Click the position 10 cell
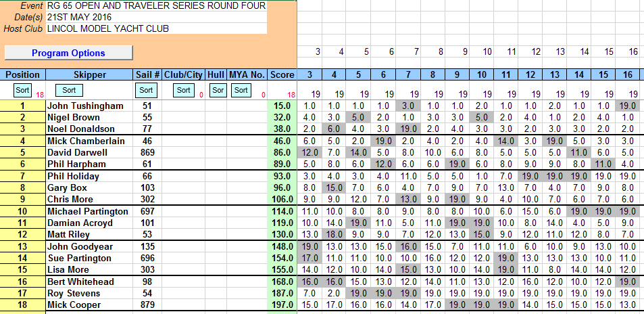644x314 pixels. pyautogui.click(x=22, y=212)
